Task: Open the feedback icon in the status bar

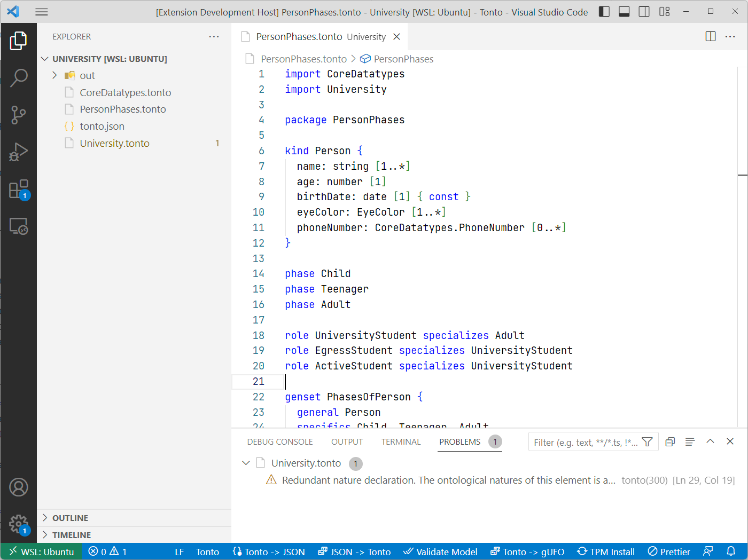Action: point(708,551)
